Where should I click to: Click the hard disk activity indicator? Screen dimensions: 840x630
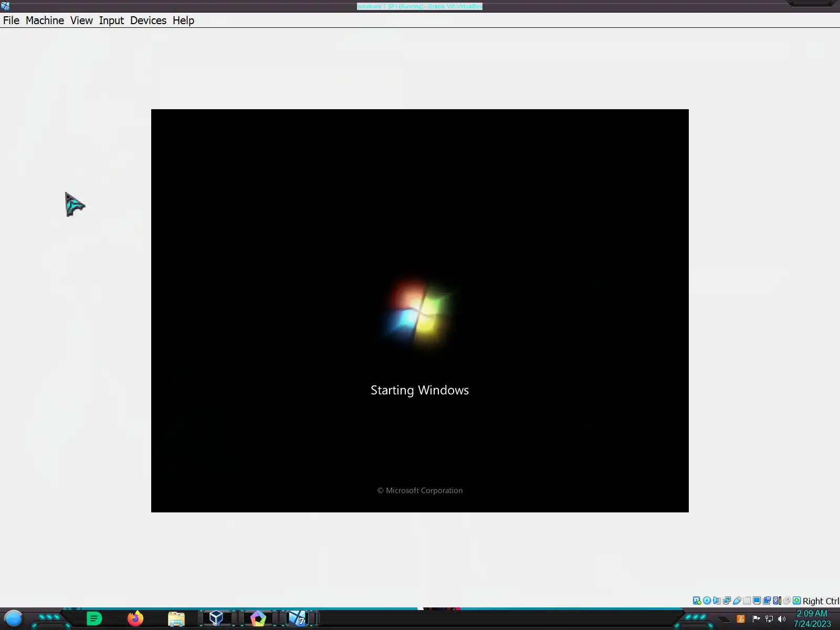pos(697,601)
